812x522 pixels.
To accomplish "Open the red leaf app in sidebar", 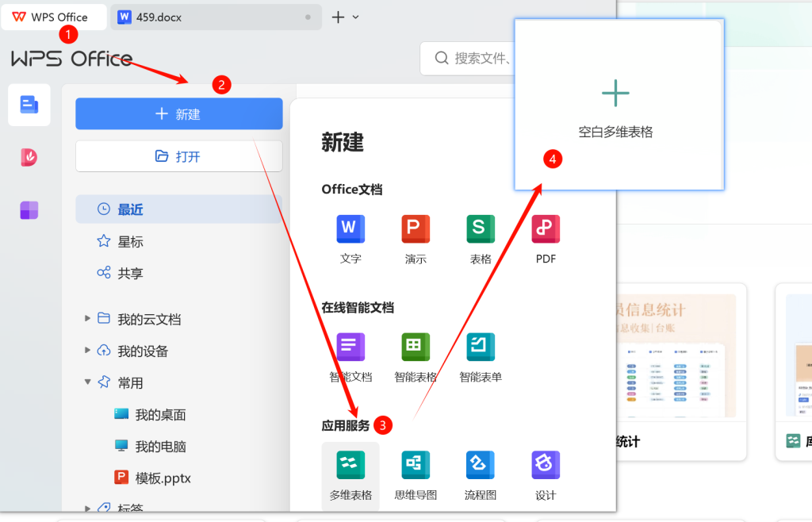I will pyautogui.click(x=29, y=157).
